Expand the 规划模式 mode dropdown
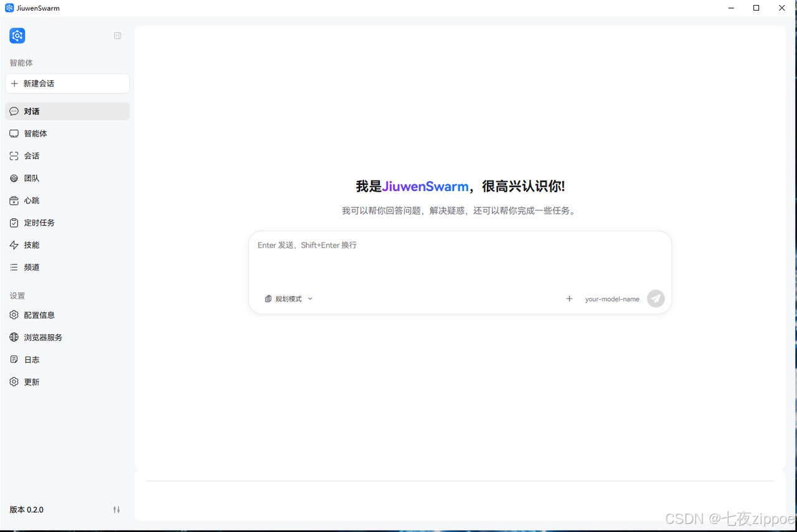The image size is (797, 532). pyautogui.click(x=289, y=299)
